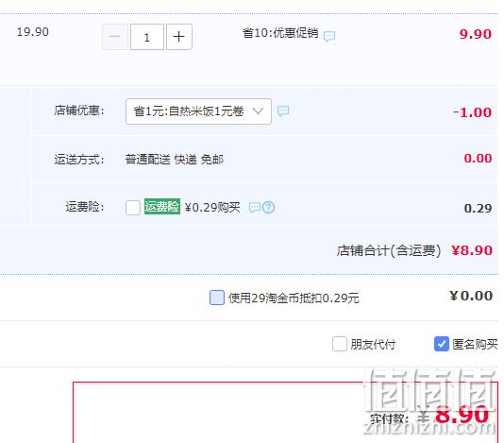
Task: Check 使用29淘金币抵扣0.29元 option
Action: click(x=217, y=298)
